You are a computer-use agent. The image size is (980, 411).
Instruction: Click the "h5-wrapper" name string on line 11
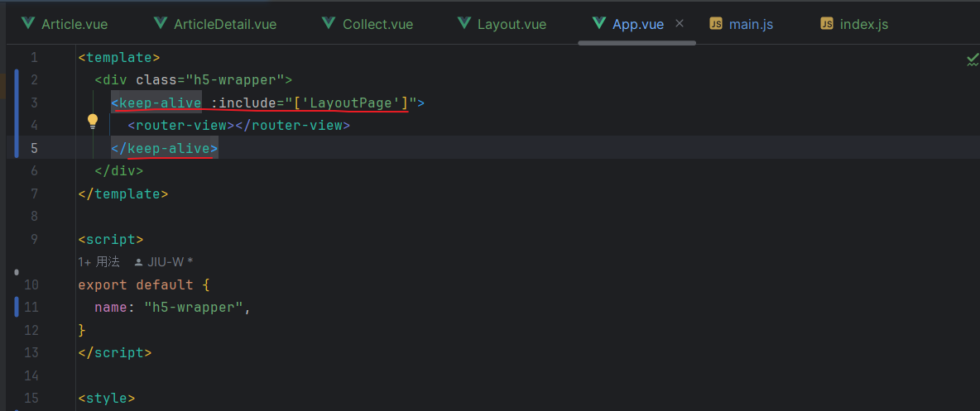coord(194,308)
